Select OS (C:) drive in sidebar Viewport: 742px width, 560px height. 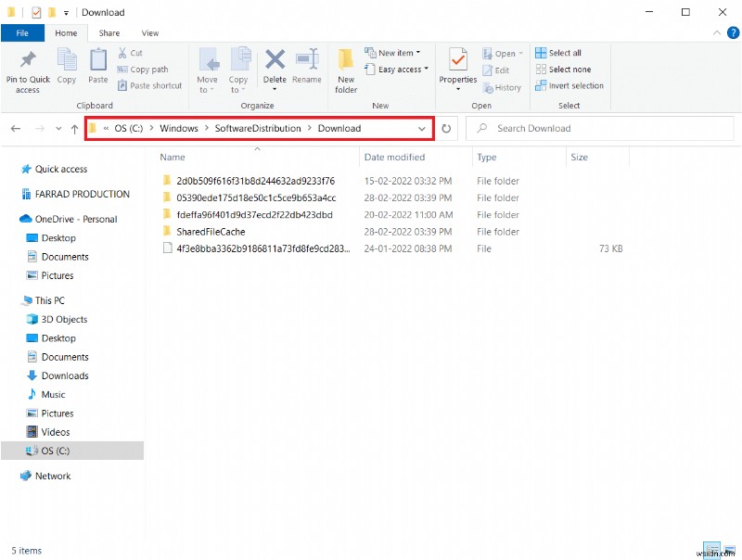pos(72,451)
